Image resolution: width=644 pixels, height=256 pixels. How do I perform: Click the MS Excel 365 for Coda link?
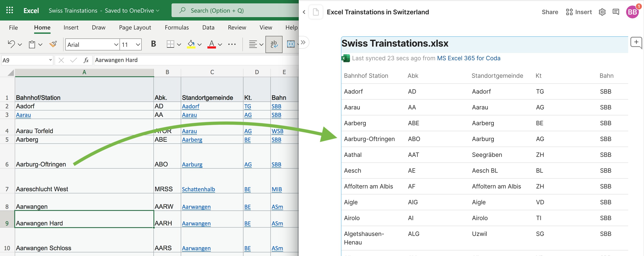(x=469, y=58)
